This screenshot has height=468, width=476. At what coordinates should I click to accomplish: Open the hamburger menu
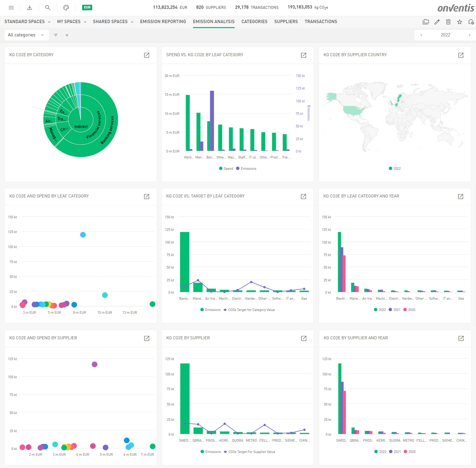[11, 8]
